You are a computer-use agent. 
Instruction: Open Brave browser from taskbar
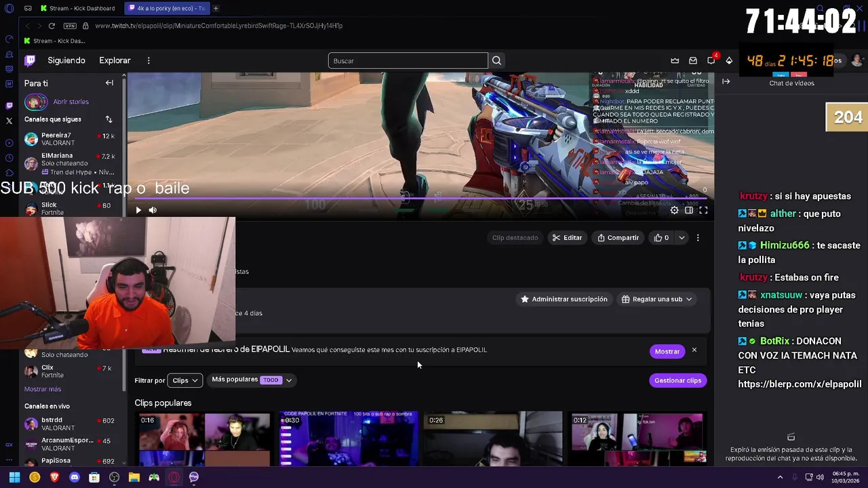(55, 477)
